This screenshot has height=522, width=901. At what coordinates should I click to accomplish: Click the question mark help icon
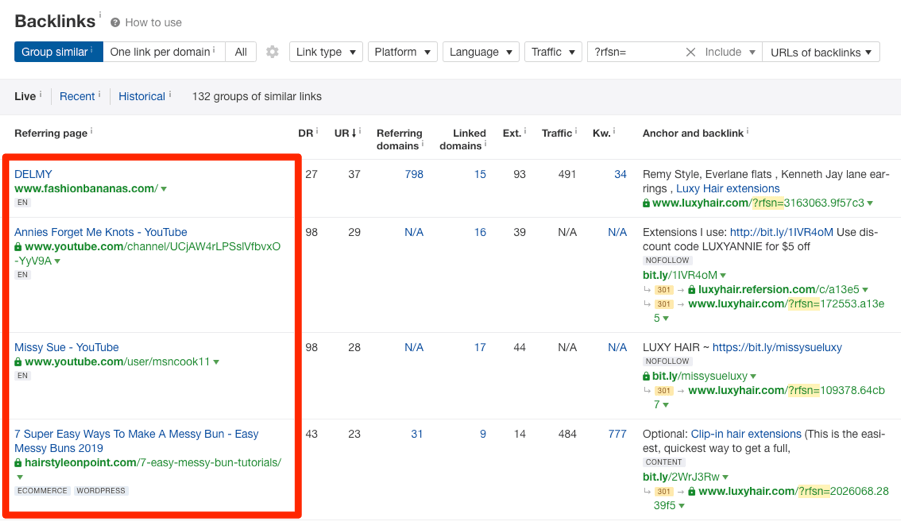(115, 22)
